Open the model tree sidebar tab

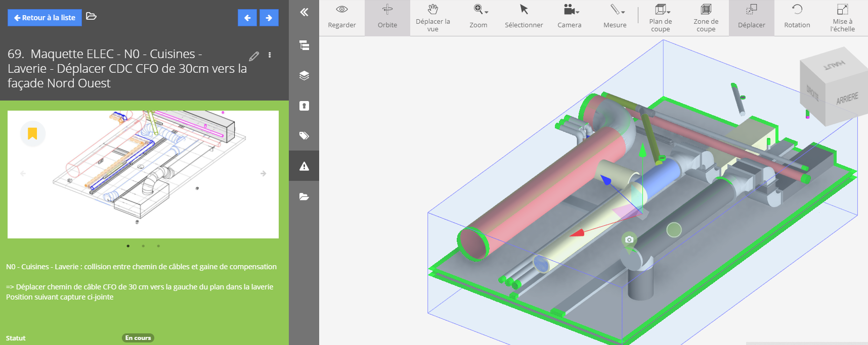pyautogui.click(x=304, y=45)
